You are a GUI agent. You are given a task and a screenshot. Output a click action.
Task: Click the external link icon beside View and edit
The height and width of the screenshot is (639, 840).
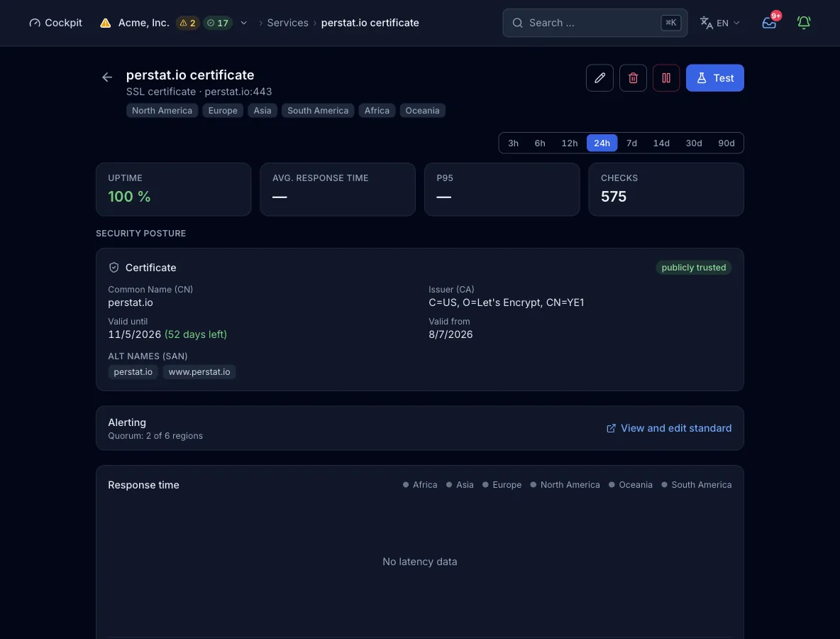click(x=611, y=428)
